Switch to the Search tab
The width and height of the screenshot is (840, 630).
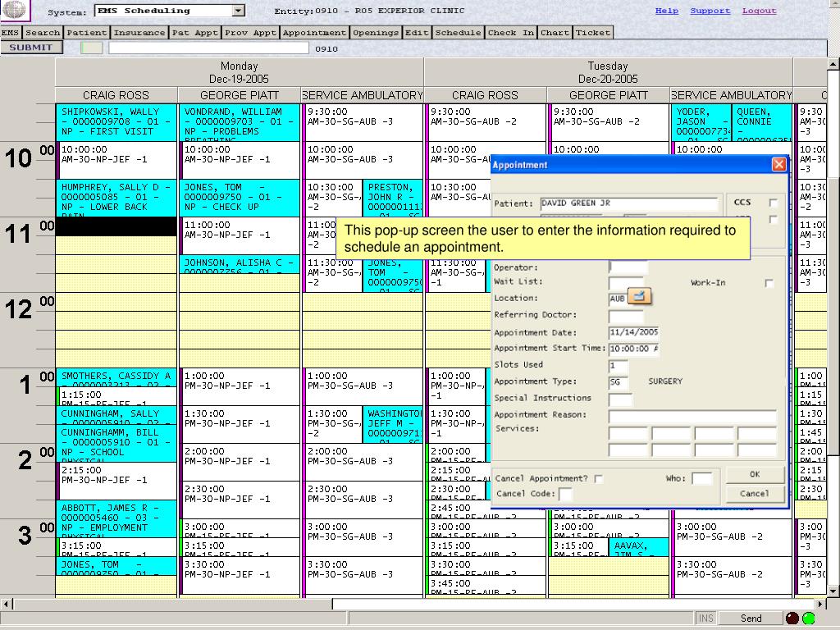pyautogui.click(x=43, y=33)
